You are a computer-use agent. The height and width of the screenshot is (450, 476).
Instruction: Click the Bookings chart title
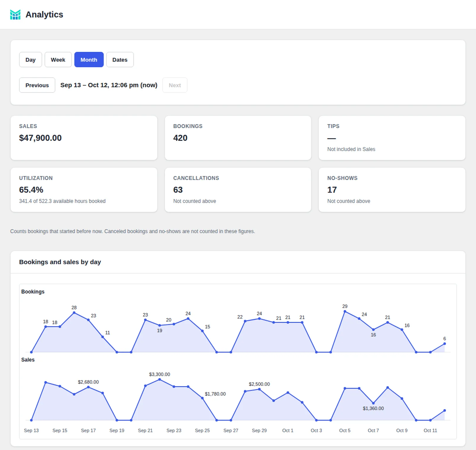point(33,292)
